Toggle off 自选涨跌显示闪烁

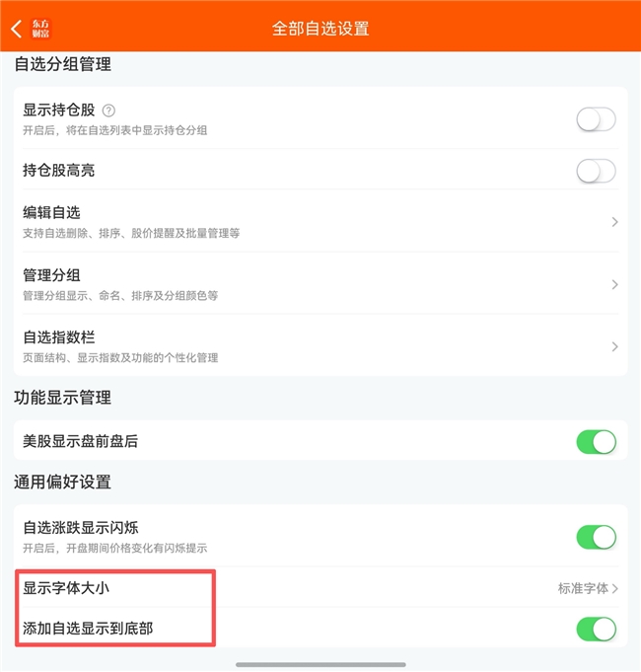(596, 537)
